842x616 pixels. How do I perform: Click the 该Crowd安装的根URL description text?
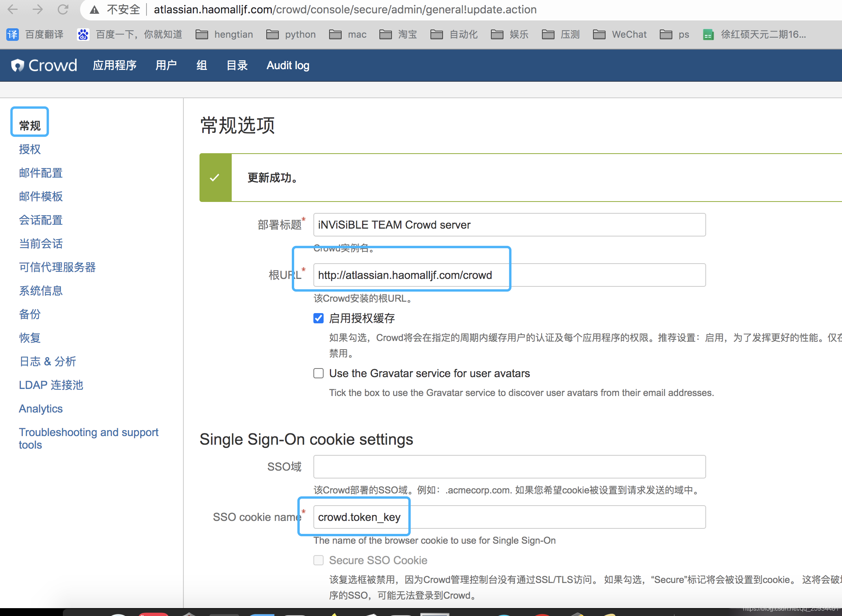tap(364, 299)
